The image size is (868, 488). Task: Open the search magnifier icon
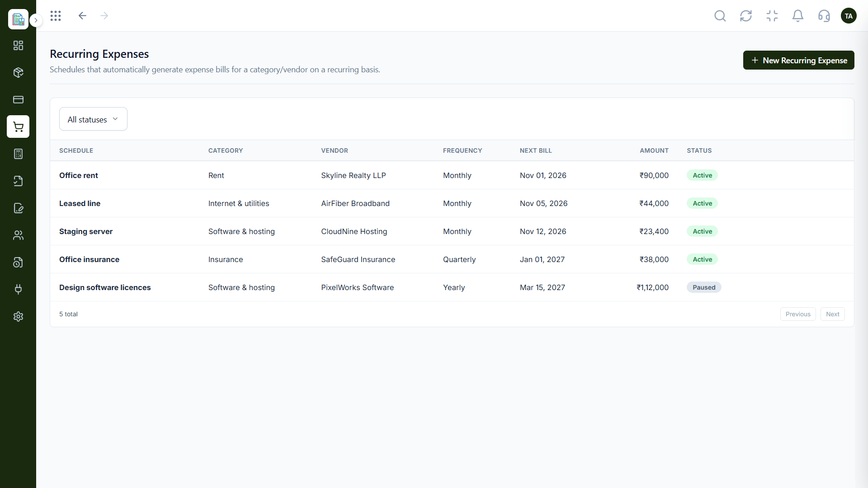[x=720, y=16]
